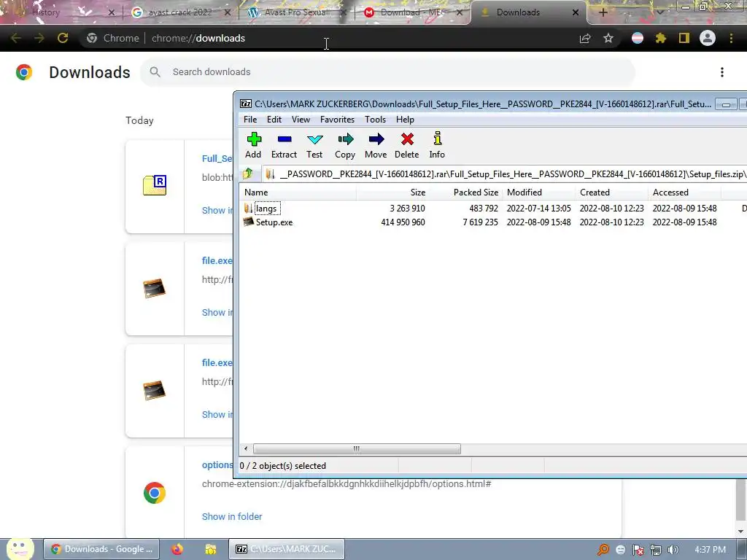Screen dimensions: 747x560
Task: Reload the Chrome page
Action: pos(63,38)
